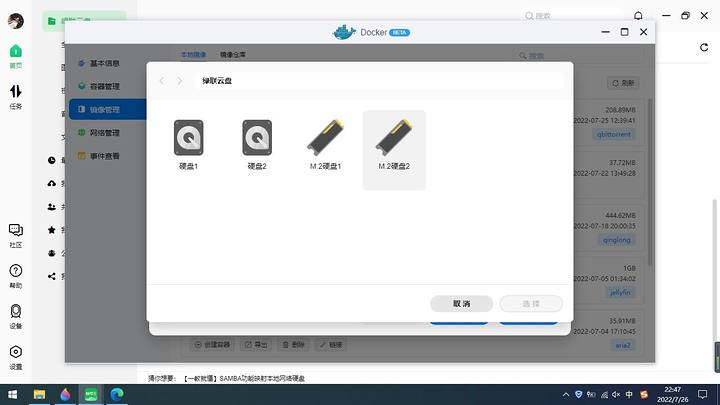This screenshot has height=405, width=720.
Task: Click the 中 input method indicator
Action: point(629,394)
